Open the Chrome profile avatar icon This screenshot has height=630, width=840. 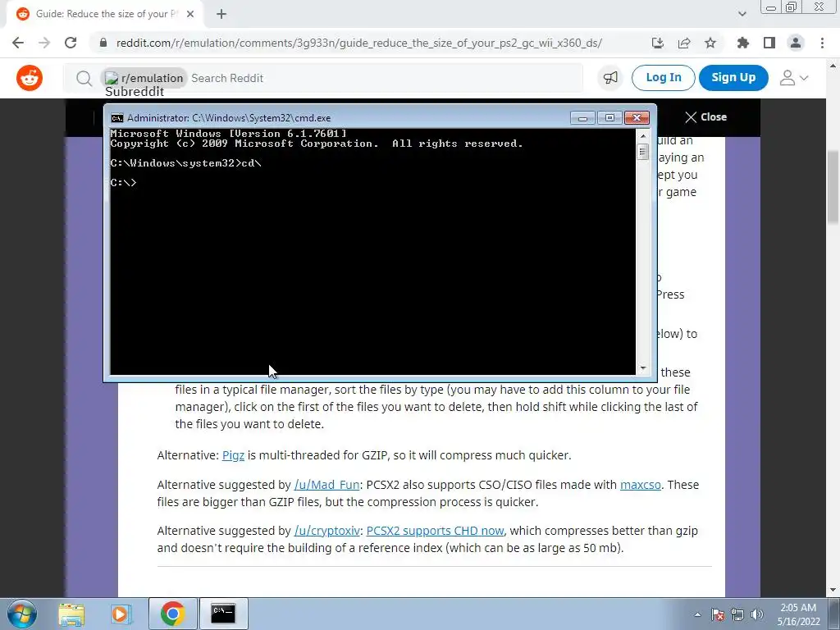pos(796,43)
